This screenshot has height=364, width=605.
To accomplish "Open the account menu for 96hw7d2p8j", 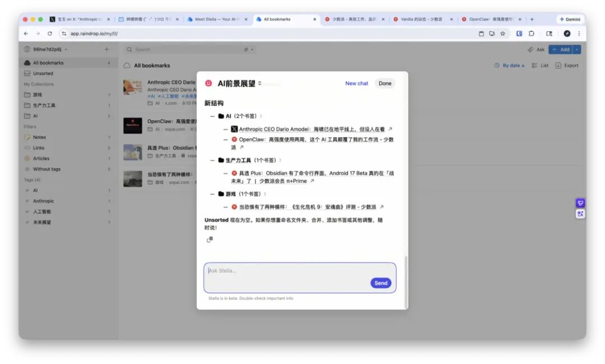I will point(45,49).
